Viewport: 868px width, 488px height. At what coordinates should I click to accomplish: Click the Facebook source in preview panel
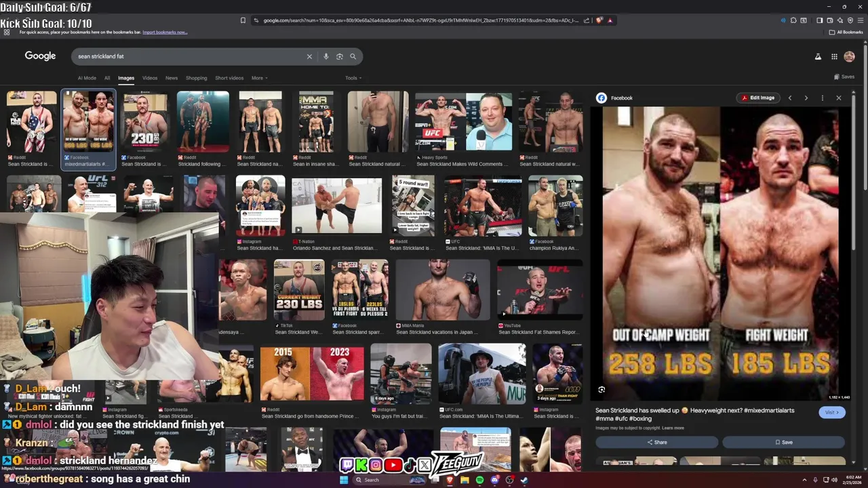pyautogui.click(x=615, y=98)
